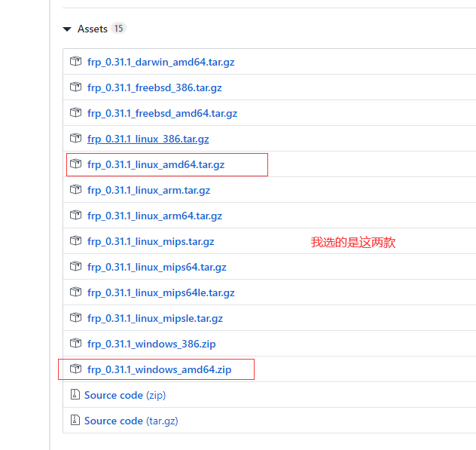Open underlined frp_0.31.1_linux_386.tar.gz link
476x450 pixels.
tap(148, 139)
